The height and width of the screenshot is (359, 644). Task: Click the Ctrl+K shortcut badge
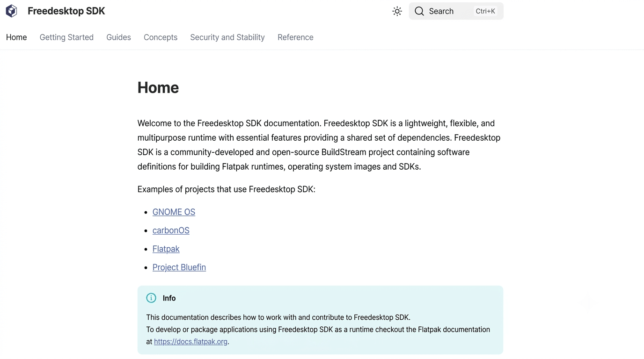pyautogui.click(x=485, y=11)
